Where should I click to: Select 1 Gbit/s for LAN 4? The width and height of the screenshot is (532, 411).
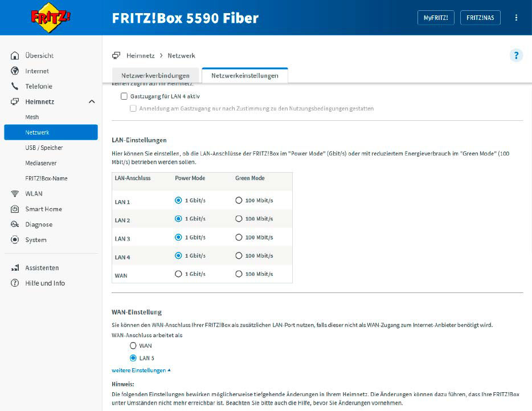point(178,255)
